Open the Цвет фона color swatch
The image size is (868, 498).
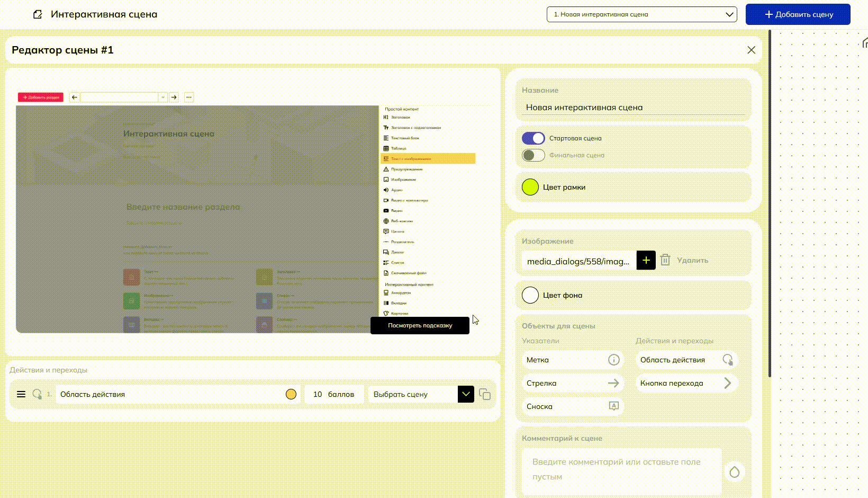(530, 295)
